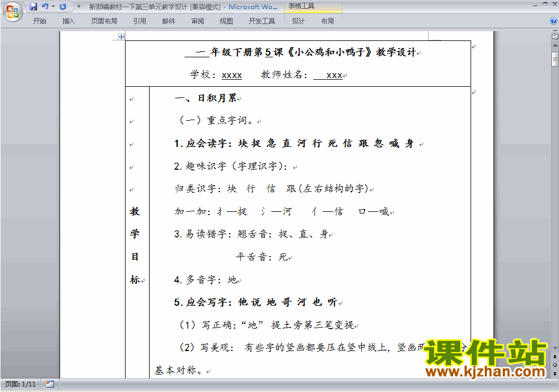This screenshot has height=392, width=559.
Task: Click the scroll down arrow of vertical scrollbar
Action: pyautogui.click(x=555, y=348)
